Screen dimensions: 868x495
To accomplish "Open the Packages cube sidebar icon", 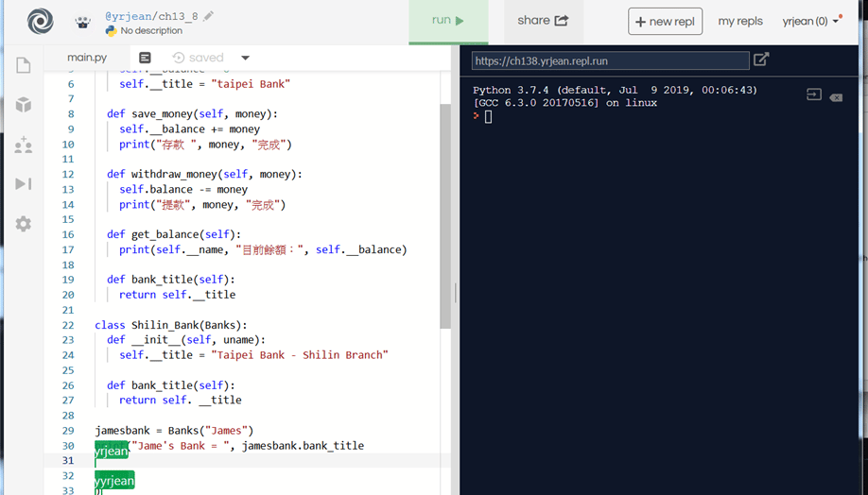I will [24, 105].
